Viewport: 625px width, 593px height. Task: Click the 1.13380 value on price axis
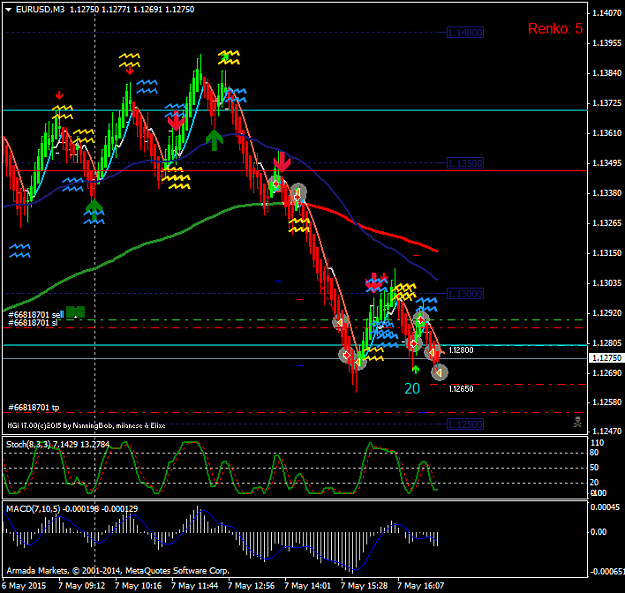607,193
